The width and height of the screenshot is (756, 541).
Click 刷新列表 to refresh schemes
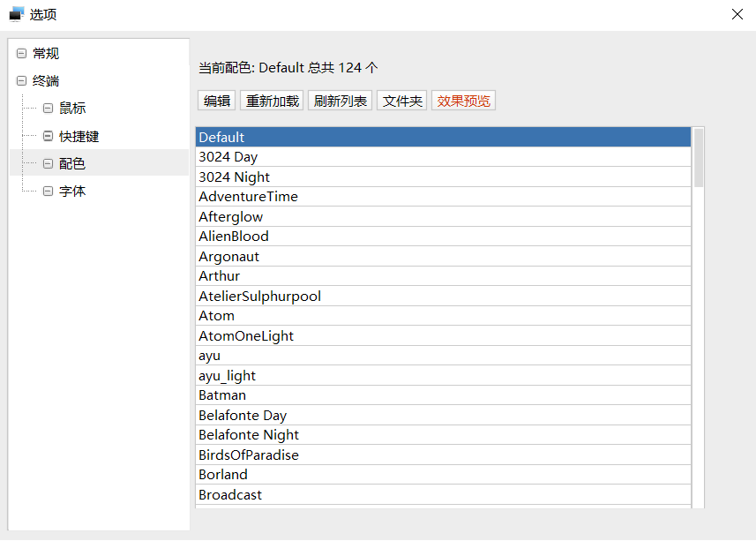pyautogui.click(x=341, y=101)
